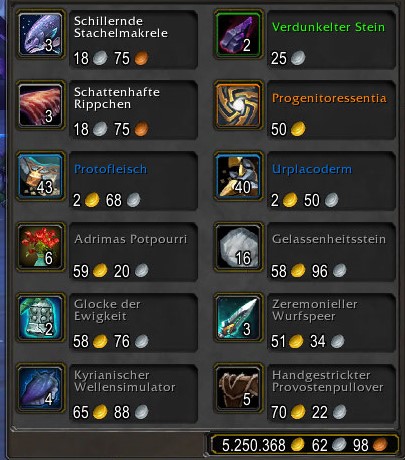This screenshot has height=460, width=405.
Task: Select the Protofleisch name entry
Action: [x=110, y=169]
